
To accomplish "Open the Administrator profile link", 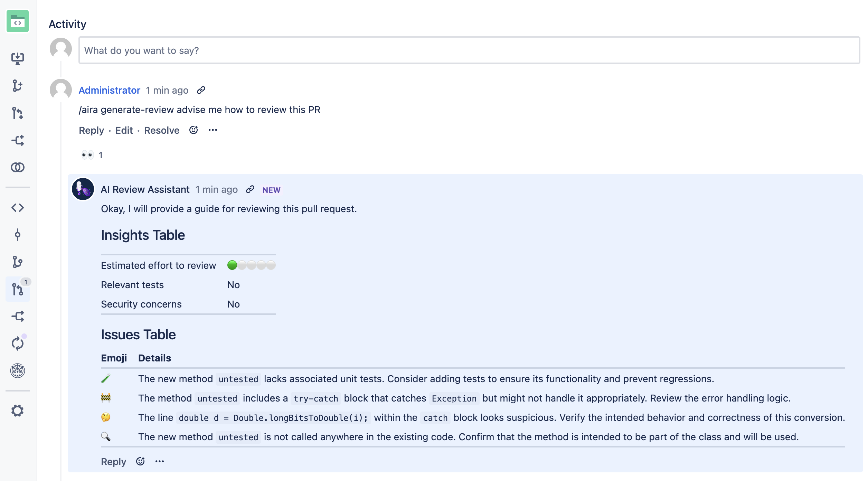I will tap(109, 90).
